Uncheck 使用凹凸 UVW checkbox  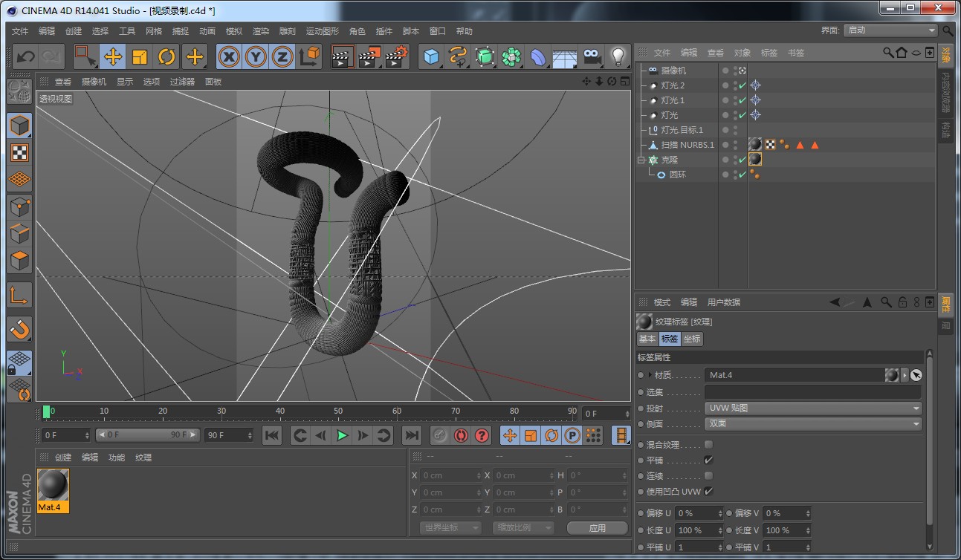click(x=708, y=492)
